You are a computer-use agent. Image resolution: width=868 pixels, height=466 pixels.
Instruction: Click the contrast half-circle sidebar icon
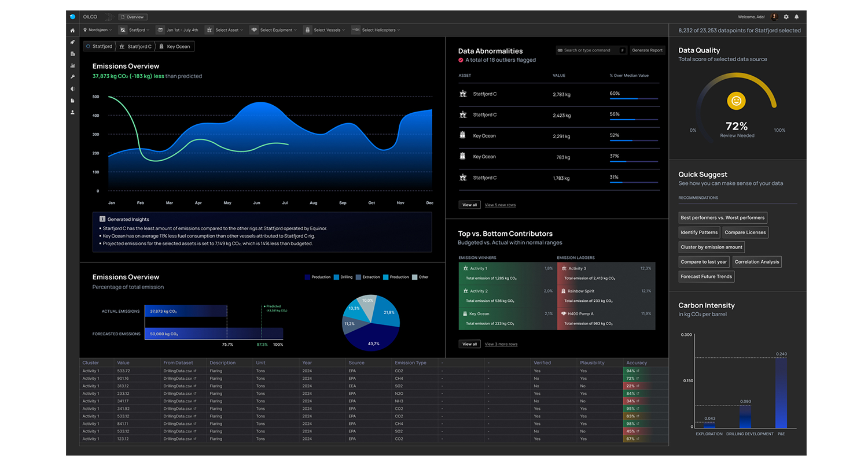coord(72,89)
